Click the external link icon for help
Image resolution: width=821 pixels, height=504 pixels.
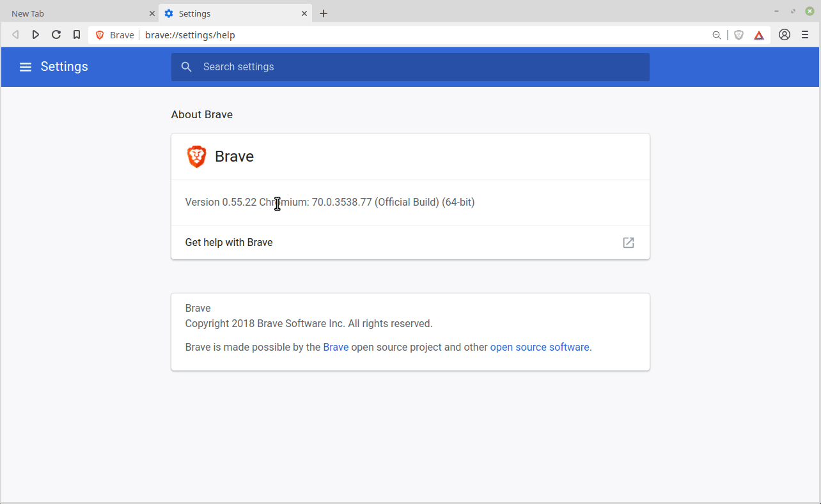[x=628, y=243]
